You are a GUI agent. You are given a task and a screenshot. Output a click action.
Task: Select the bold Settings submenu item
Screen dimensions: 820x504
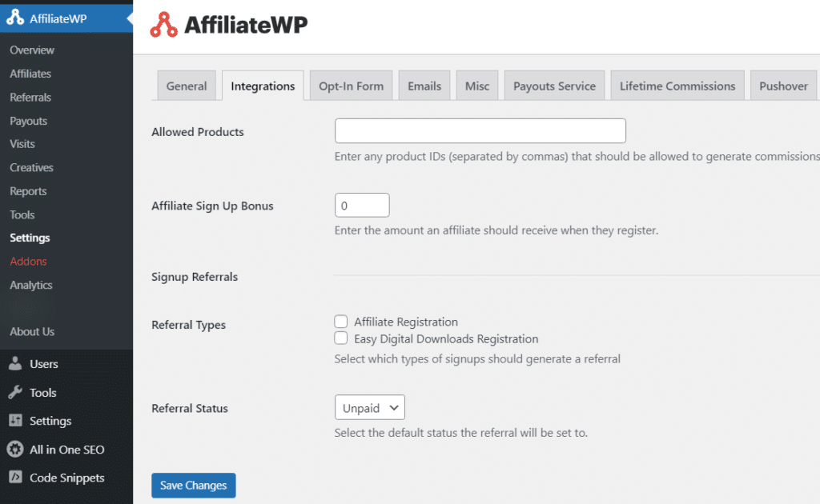click(30, 238)
